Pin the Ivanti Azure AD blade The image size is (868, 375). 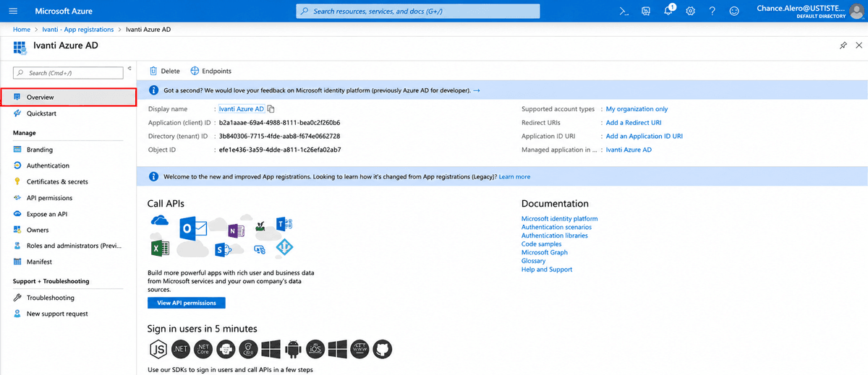tap(843, 46)
